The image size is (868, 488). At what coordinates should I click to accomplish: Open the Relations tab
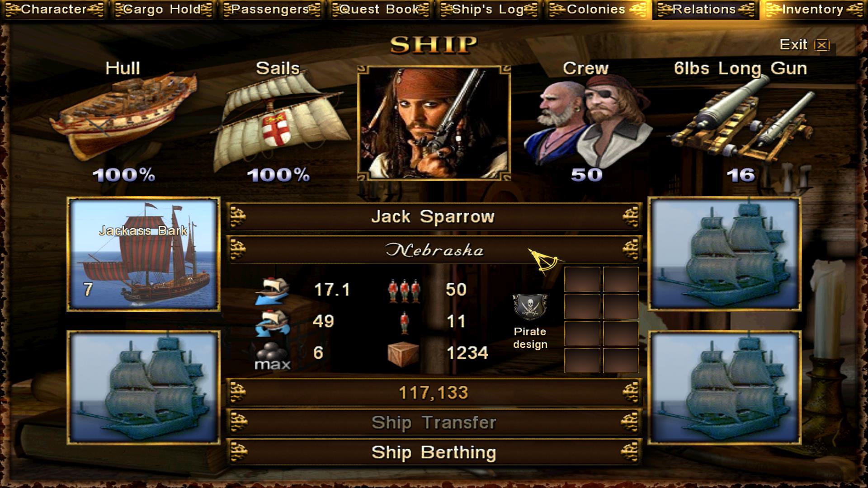point(704,9)
